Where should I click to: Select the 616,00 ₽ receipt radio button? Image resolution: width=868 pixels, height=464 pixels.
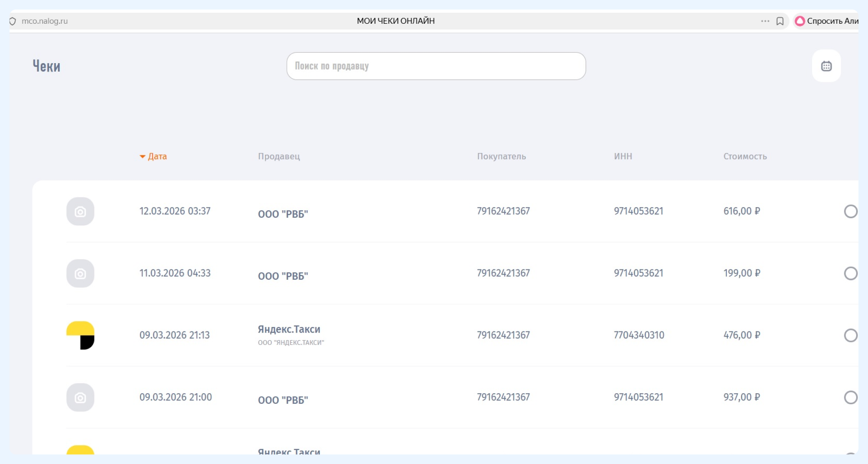(x=850, y=211)
